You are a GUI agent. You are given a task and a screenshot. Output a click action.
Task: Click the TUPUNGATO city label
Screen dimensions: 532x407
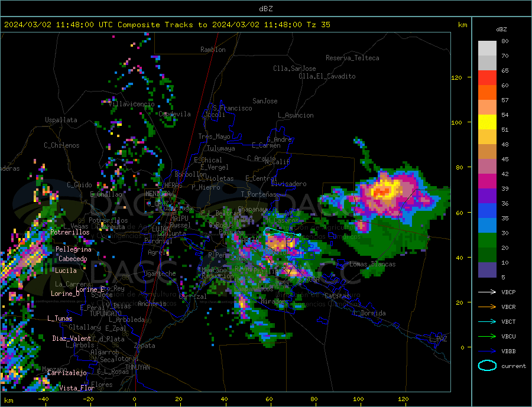coord(106,314)
